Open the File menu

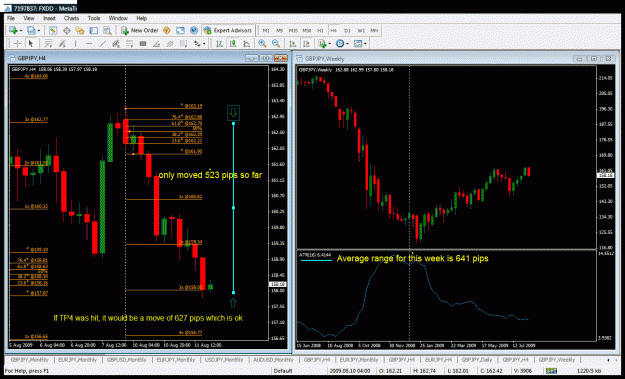coord(11,18)
